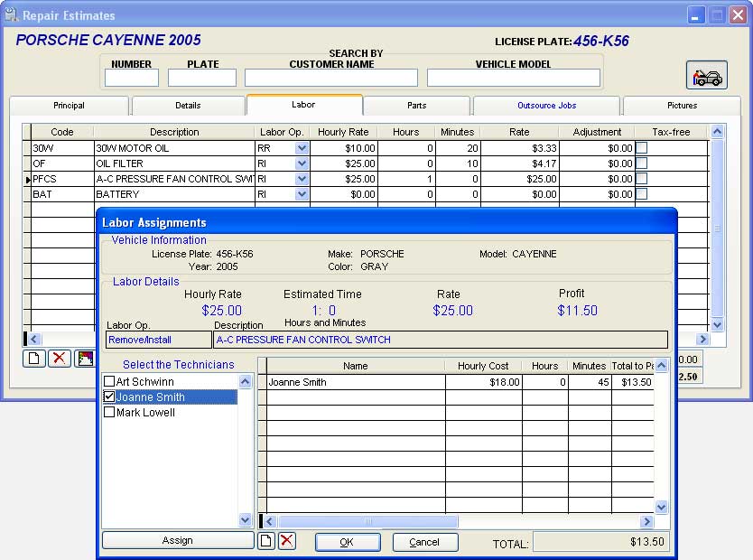Click the vehicle search car icon button
753x560 pixels.
(706, 75)
